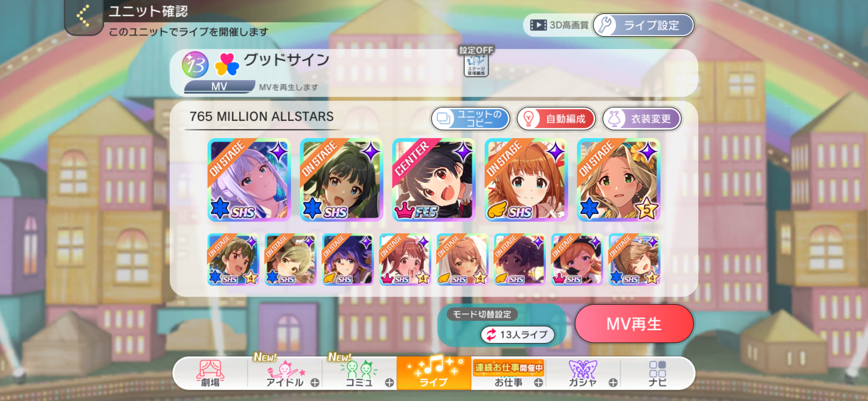Click the colorful all-type flower icon

point(227,65)
